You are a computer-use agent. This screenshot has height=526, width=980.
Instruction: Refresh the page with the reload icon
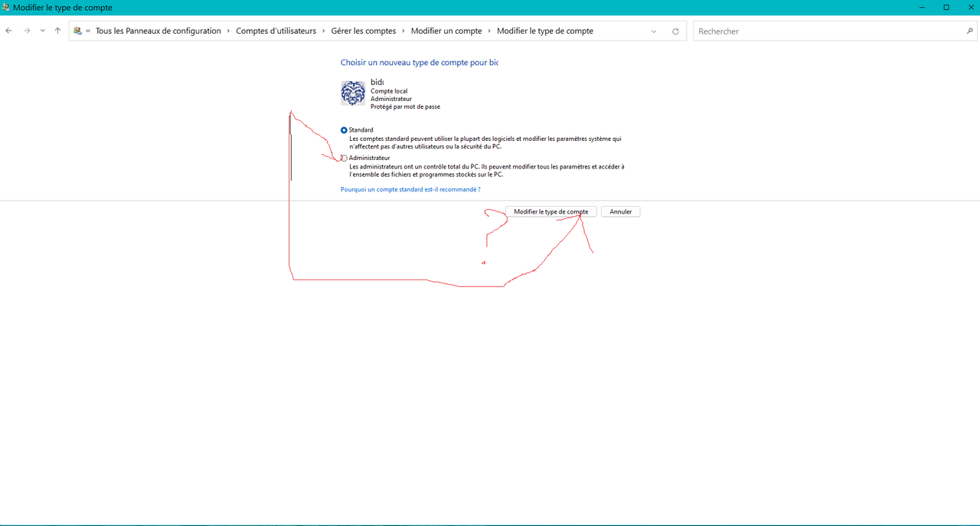[675, 31]
